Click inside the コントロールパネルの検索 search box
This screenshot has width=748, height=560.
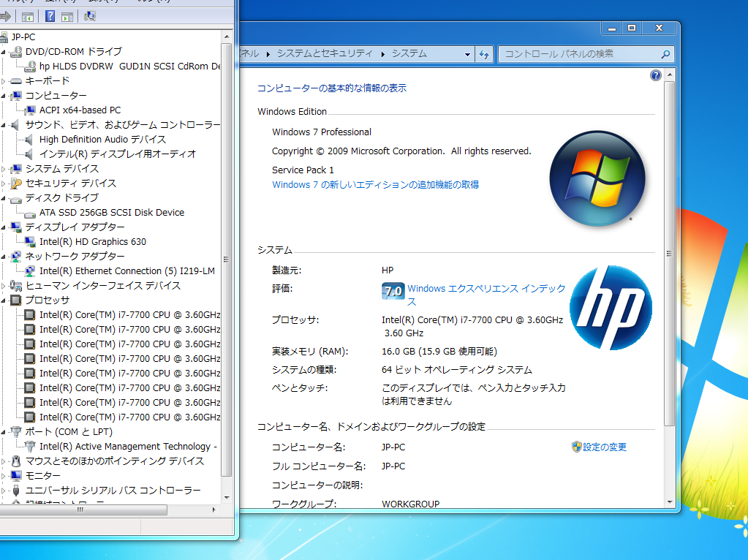pos(578,53)
